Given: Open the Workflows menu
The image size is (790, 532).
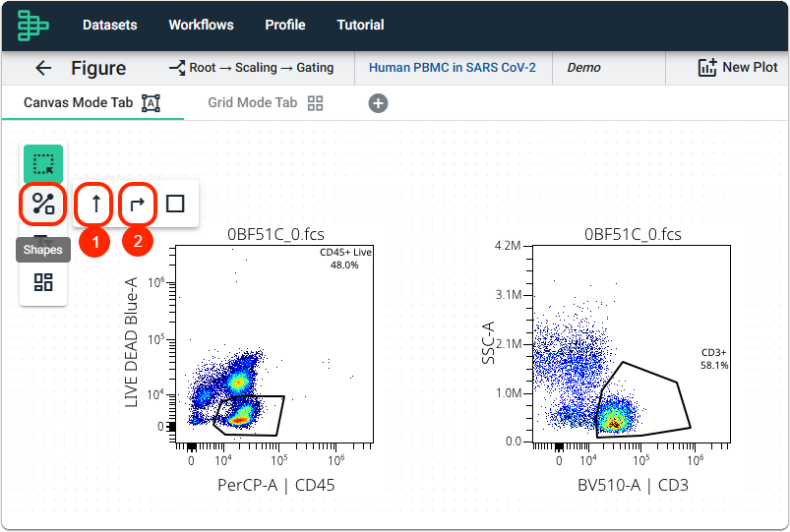Looking at the screenshot, I should click(201, 25).
